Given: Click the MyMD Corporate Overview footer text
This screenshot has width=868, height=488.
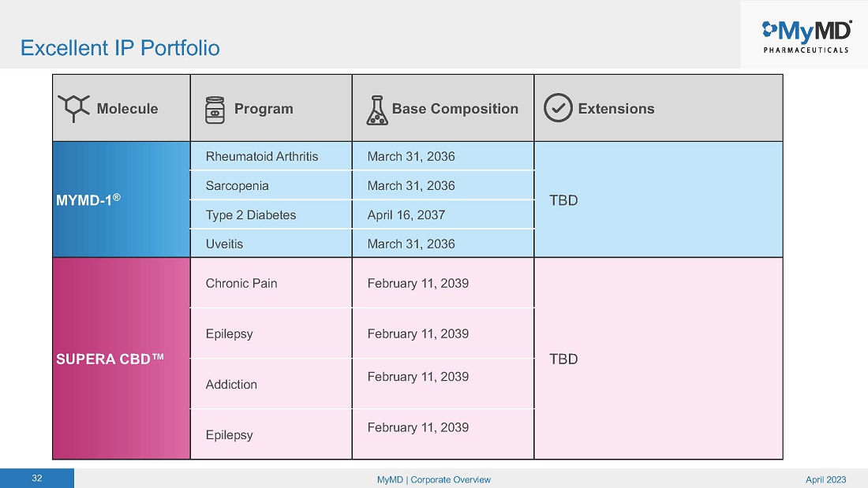Looking at the screenshot, I should tap(434, 479).
